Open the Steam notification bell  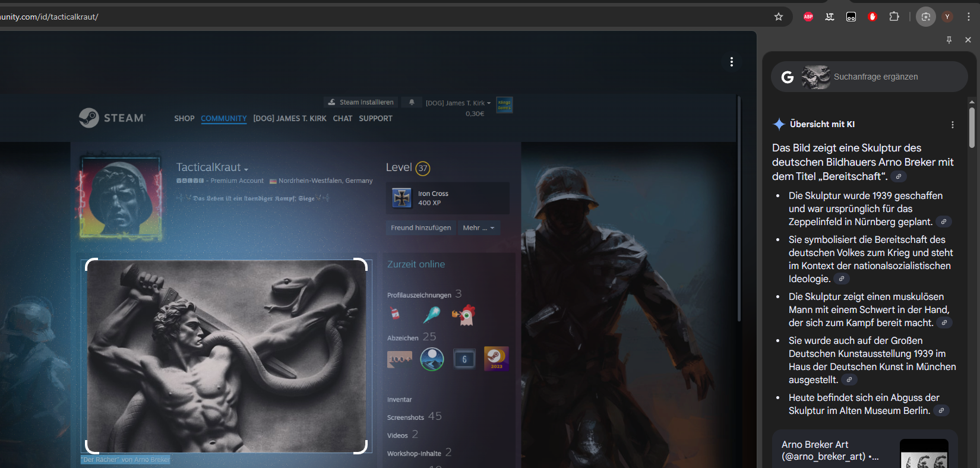pos(412,102)
